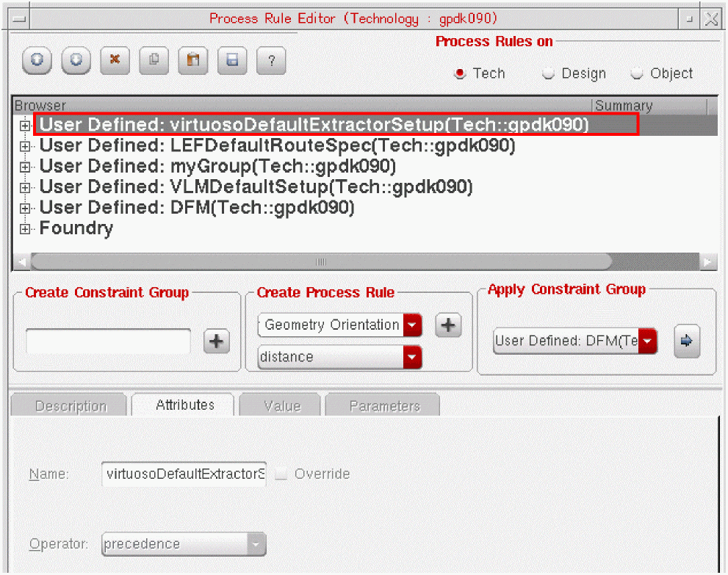Click the paste clipboard toolbar icon
728x575 pixels.
coord(193,60)
